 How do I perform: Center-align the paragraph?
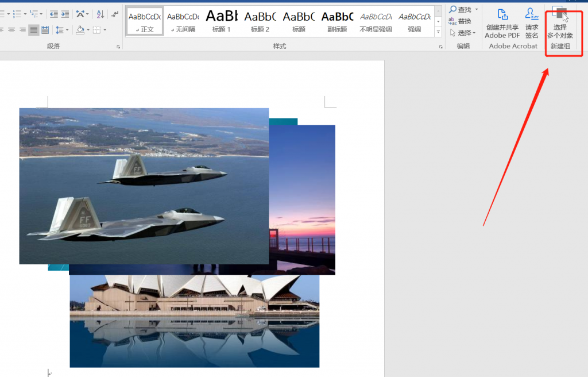coord(11,30)
